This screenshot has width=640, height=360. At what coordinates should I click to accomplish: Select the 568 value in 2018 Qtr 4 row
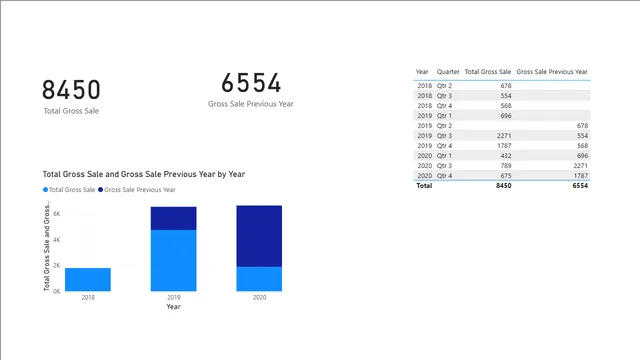(x=506, y=106)
